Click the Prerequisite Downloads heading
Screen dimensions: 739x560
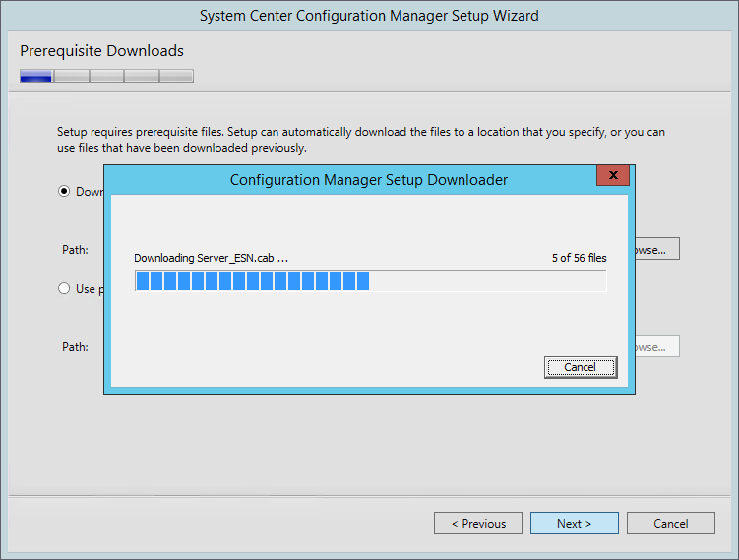point(101,51)
